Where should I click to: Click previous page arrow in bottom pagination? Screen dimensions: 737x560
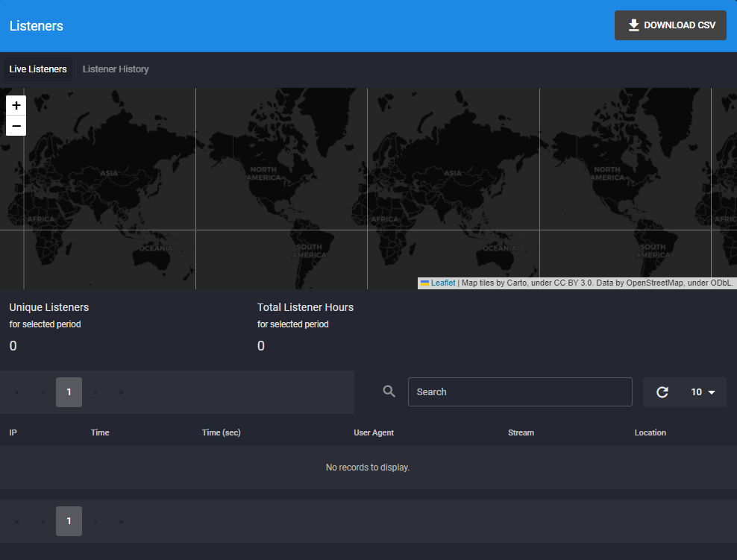click(x=43, y=521)
